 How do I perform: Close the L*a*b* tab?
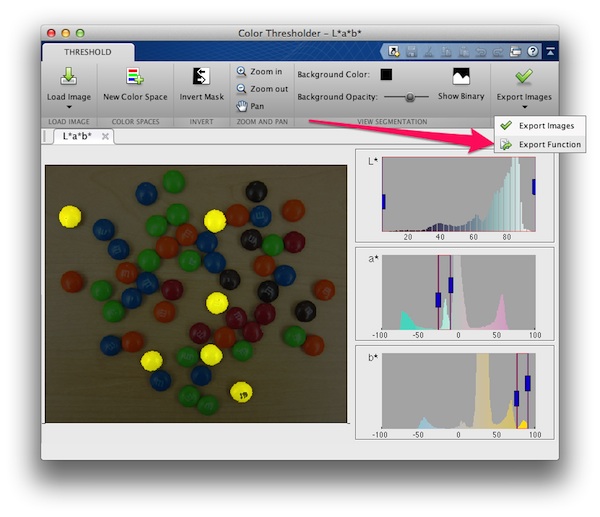point(105,136)
